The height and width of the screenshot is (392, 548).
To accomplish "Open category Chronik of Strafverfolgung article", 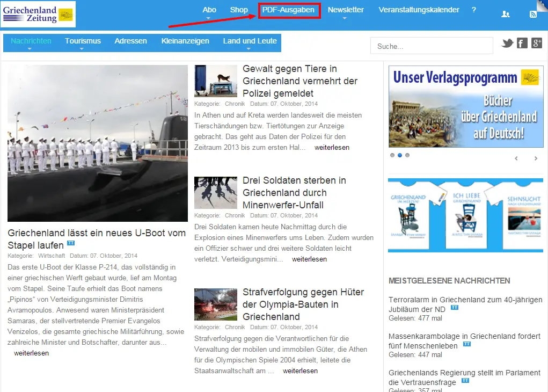I will [235, 327].
